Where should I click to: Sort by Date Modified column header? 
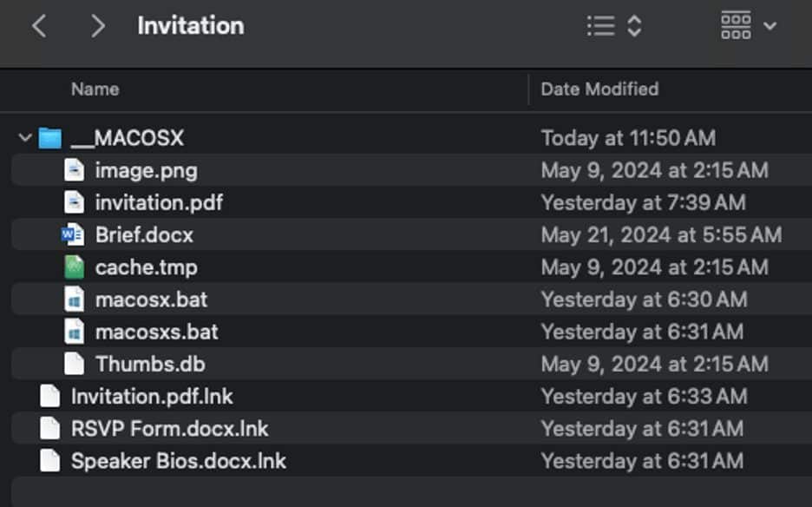pos(599,89)
